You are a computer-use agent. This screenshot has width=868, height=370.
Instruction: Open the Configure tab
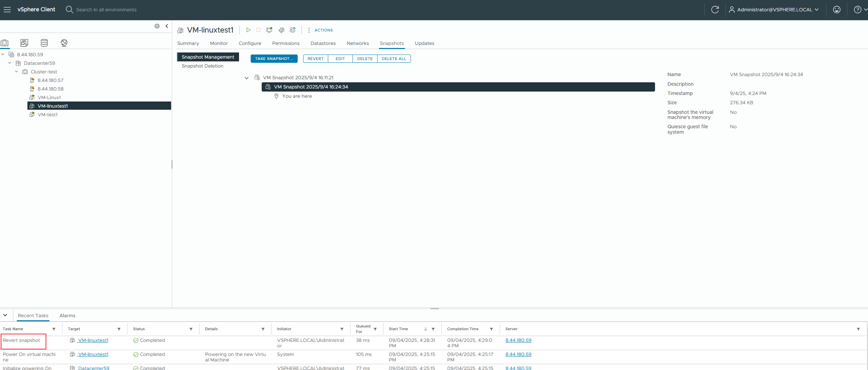(250, 43)
